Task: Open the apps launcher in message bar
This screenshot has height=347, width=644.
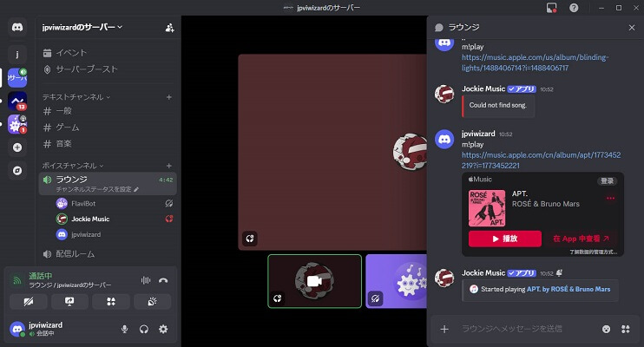Action: (x=625, y=329)
